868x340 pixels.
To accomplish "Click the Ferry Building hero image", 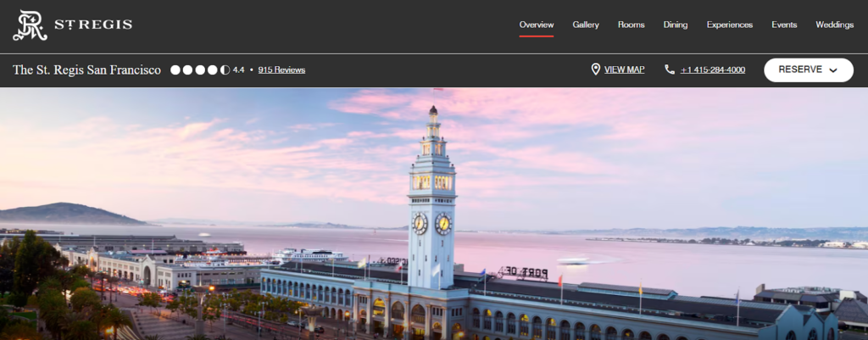I will pyautogui.click(x=434, y=214).
